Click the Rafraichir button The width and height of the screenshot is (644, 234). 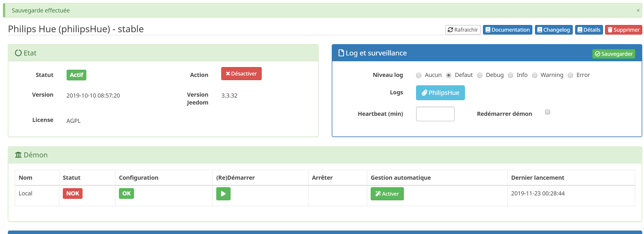(x=463, y=30)
